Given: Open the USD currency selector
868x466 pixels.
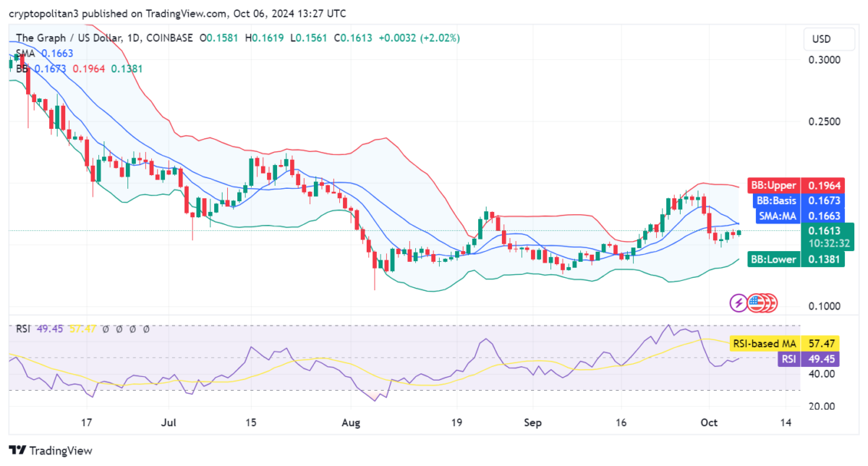Looking at the screenshot, I should pos(829,39).
